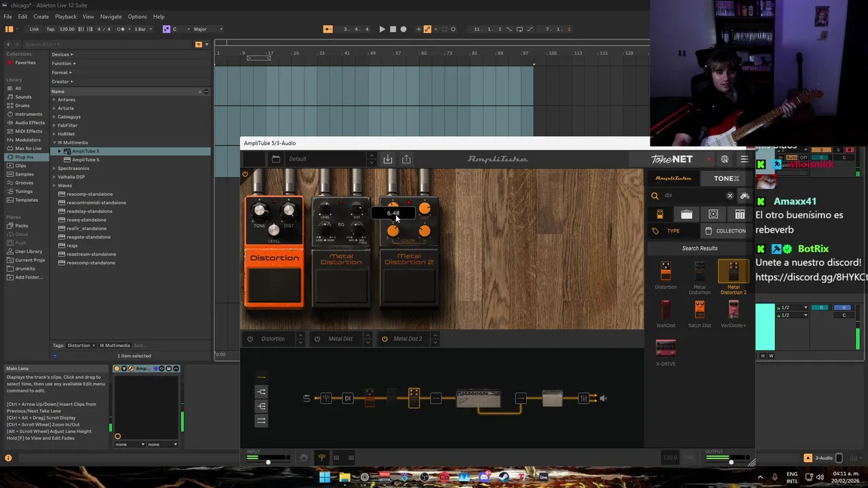Filter gear browser by stomp pedals
The height and width of the screenshot is (488, 868).
click(660, 214)
